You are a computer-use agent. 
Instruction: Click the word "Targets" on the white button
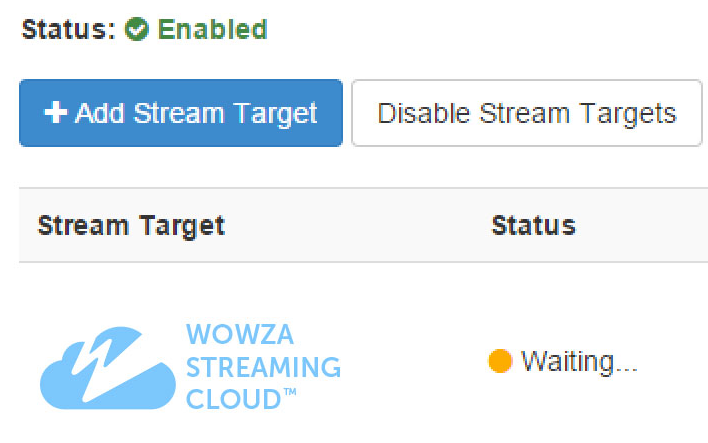click(x=630, y=113)
